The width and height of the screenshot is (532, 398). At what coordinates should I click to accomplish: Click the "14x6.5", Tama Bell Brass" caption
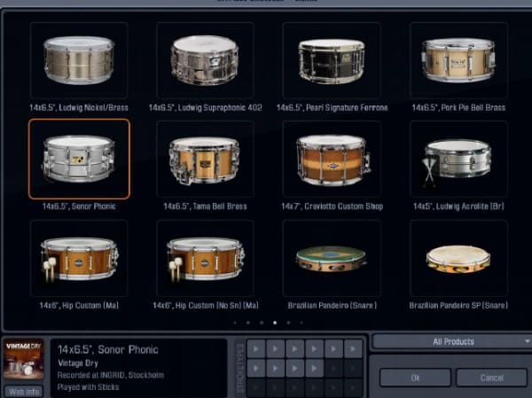205,207
